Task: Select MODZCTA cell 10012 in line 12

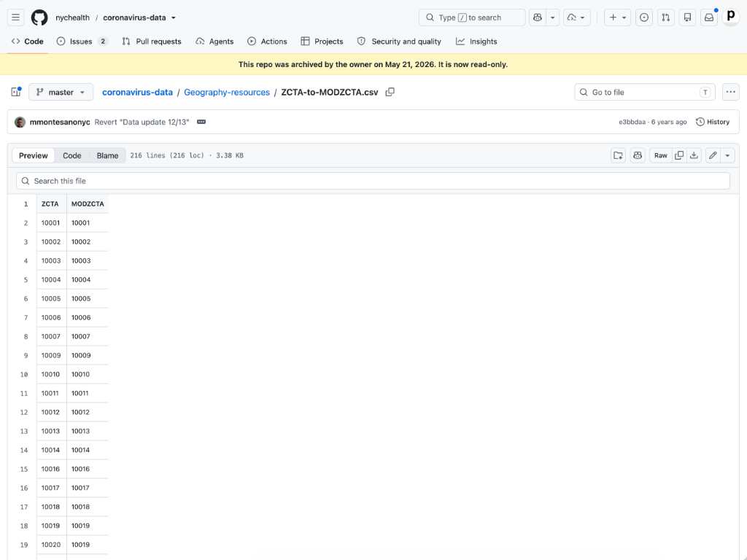Action: [88, 412]
